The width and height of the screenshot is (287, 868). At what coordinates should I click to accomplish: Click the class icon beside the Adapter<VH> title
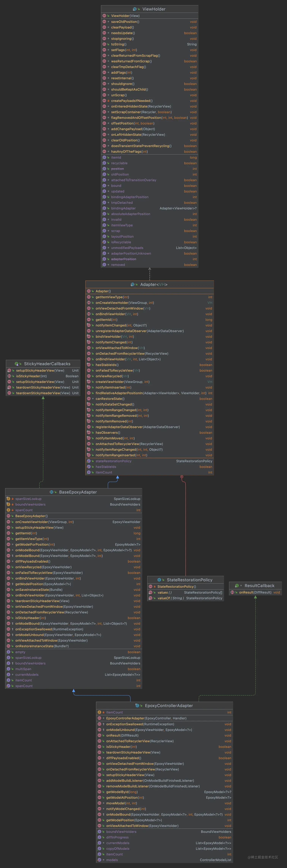click(x=133, y=284)
